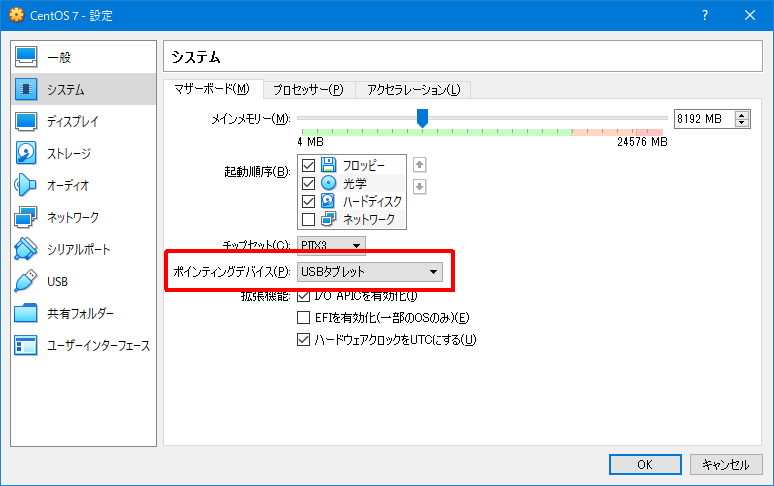Select ストレージ label in settings sidebar
Screen dimensions: 774x486
tap(69, 153)
